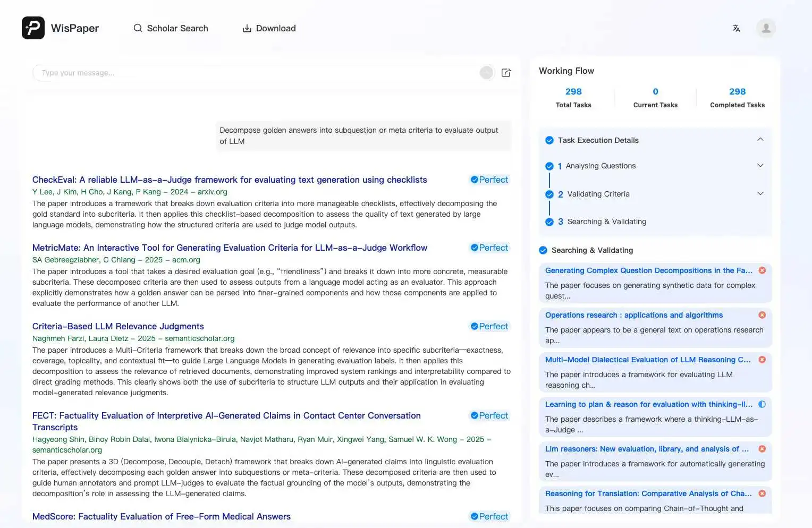Click the round send message button
Viewport: 812px width, 528px height.
coord(486,73)
